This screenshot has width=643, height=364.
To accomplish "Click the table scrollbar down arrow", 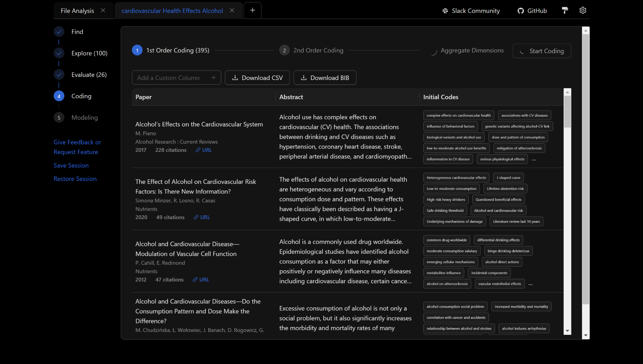I will [x=567, y=331].
